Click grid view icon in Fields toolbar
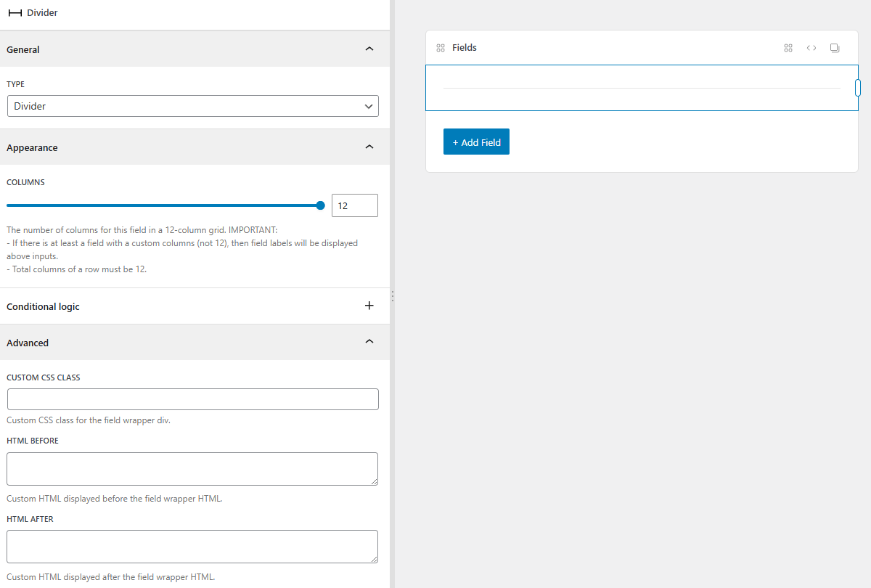Screen dimensions: 871x588 pyautogui.click(x=788, y=48)
